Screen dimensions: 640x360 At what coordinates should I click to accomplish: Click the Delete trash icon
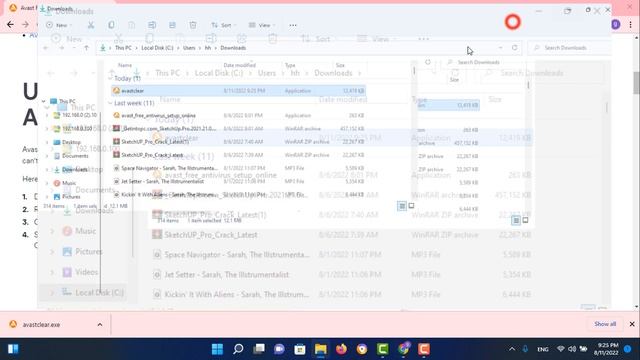[x=193, y=25]
